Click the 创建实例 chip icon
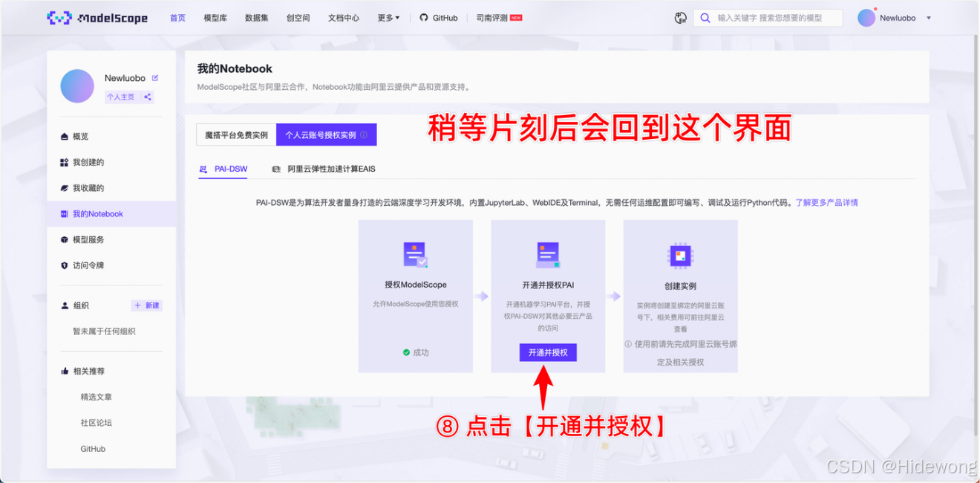Viewport: 980px width, 483px height. [x=680, y=256]
